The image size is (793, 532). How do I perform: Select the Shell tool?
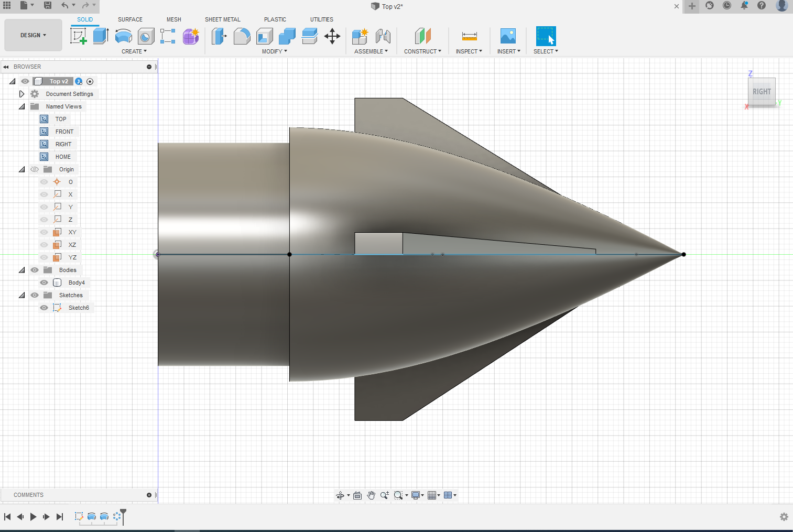click(265, 35)
